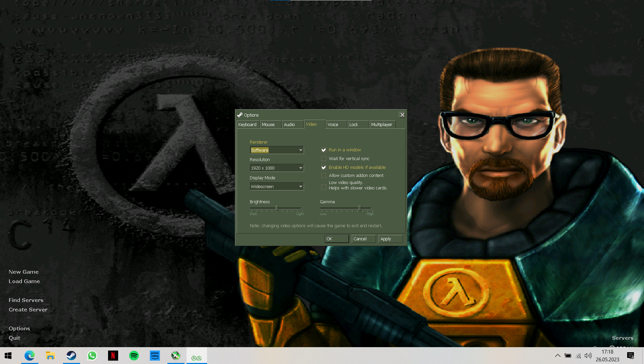Enable Wait for vertical sync
The height and width of the screenshot is (364, 644).
coord(324,159)
